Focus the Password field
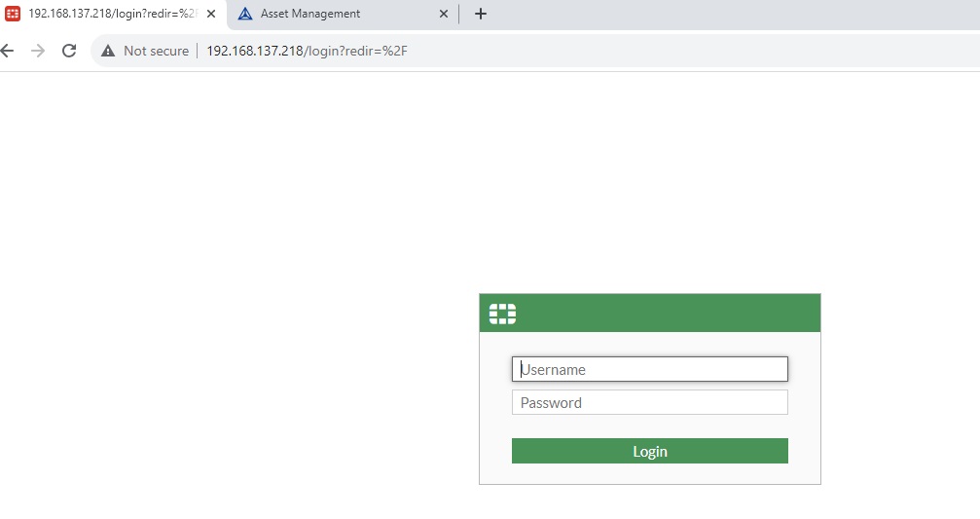Screen dimensions: 980x519 point(649,402)
